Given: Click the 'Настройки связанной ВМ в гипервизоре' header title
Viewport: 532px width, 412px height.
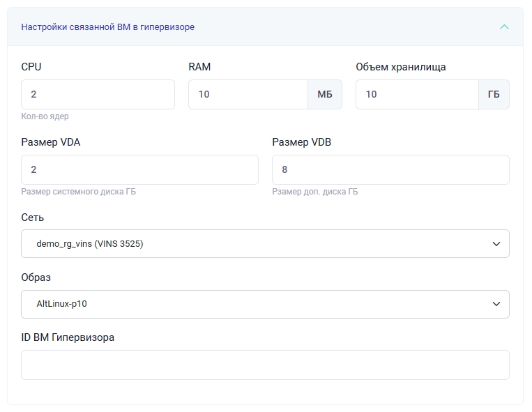Looking at the screenshot, I should pyautogui.click(x=107, y=27).
